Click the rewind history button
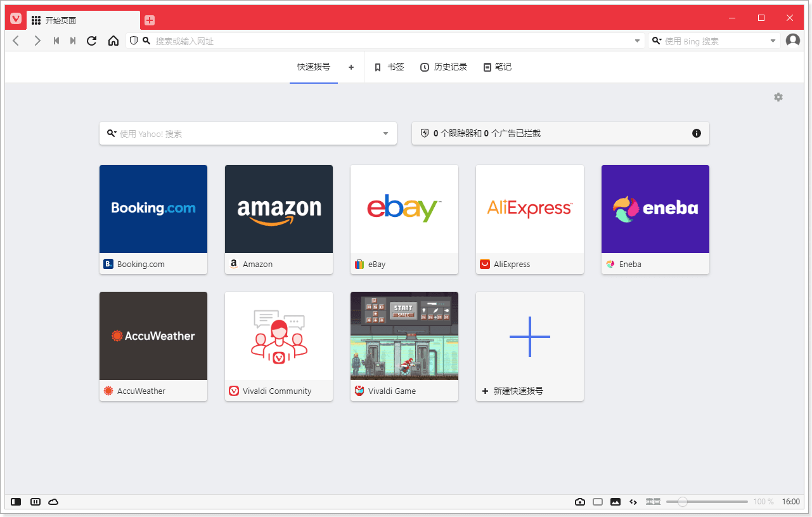This screenshot has height=517, width=812. pyautogui.click(x=56, y=41)
